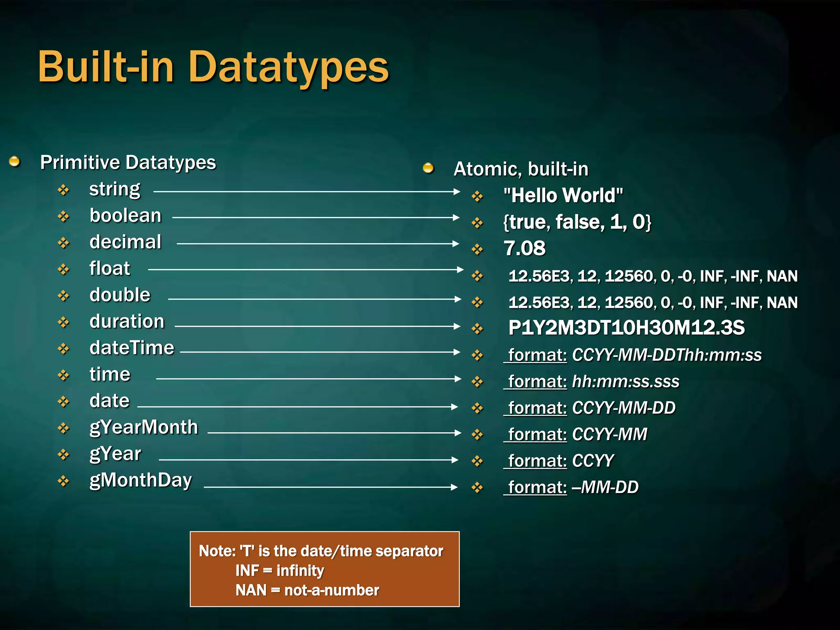Screen dimensions: 840x630
Task: Click the 'decimal' datatype entry
Action: point(126,242)
